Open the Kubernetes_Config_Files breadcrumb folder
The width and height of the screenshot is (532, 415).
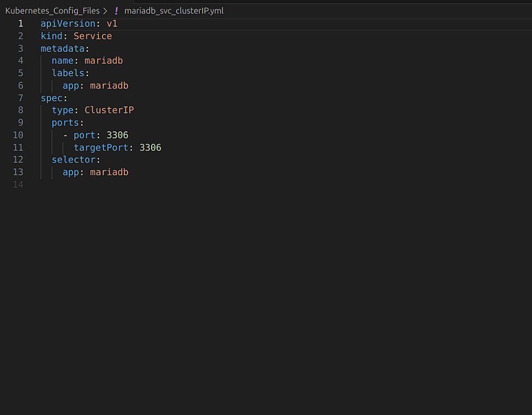pyautogui.click(x=52, y=11)
